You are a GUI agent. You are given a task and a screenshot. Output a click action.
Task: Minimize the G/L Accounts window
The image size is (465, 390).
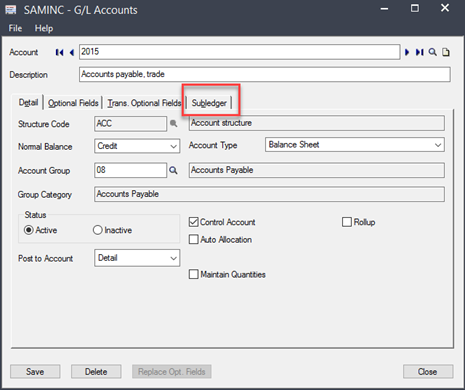tap(384, 8)
